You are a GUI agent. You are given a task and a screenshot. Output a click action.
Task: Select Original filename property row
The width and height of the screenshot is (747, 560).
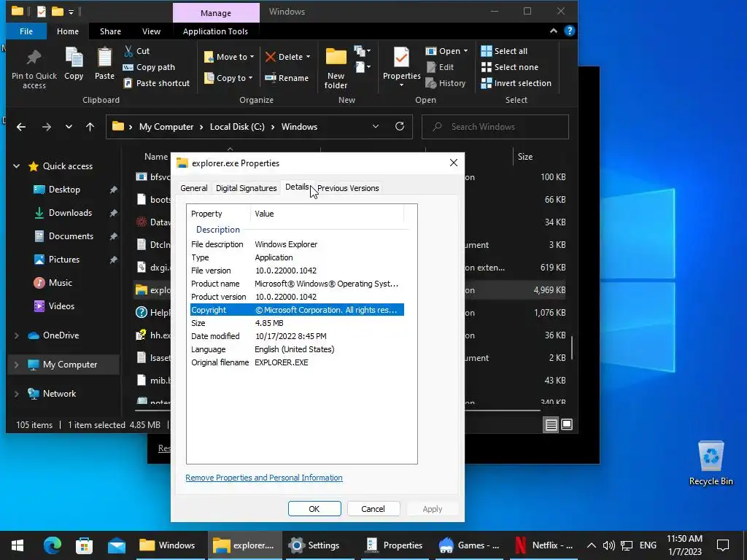point(298,362)
